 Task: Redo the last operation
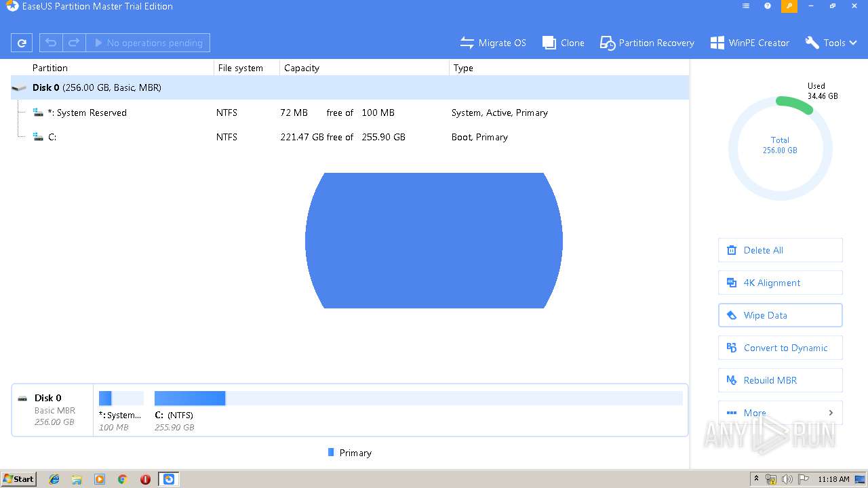click(x=74, y=43)
